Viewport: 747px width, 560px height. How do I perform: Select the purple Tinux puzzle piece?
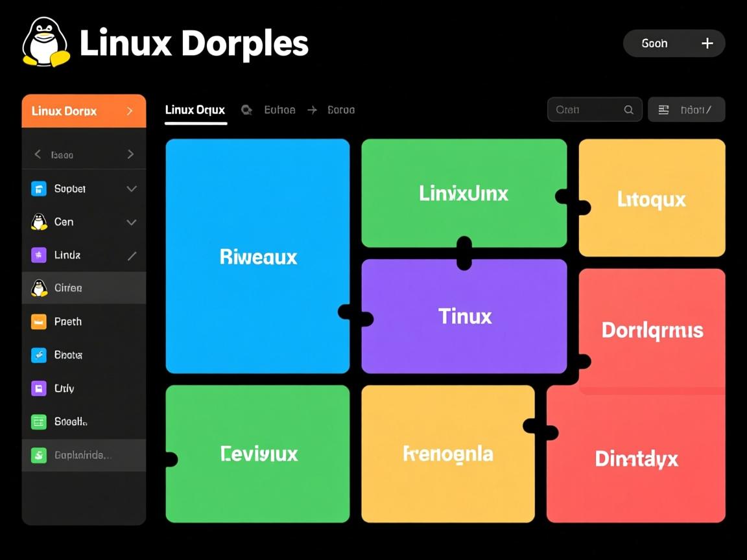[x=464, y=316]
